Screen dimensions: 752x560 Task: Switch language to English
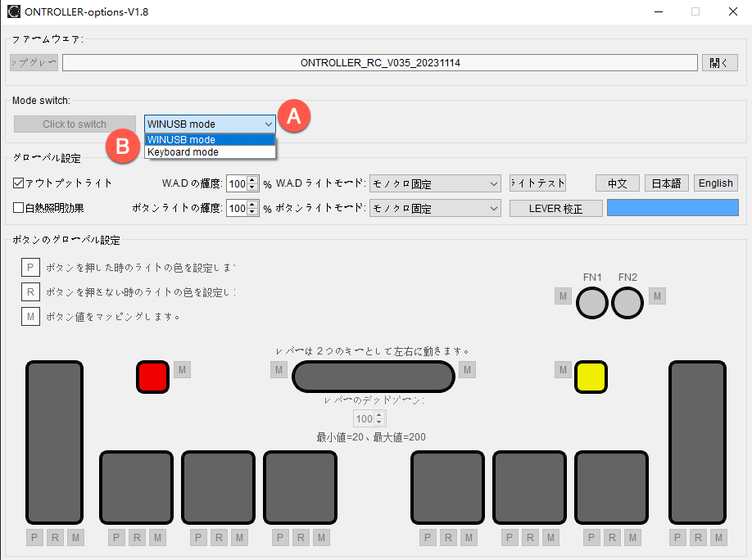[716, 183]
